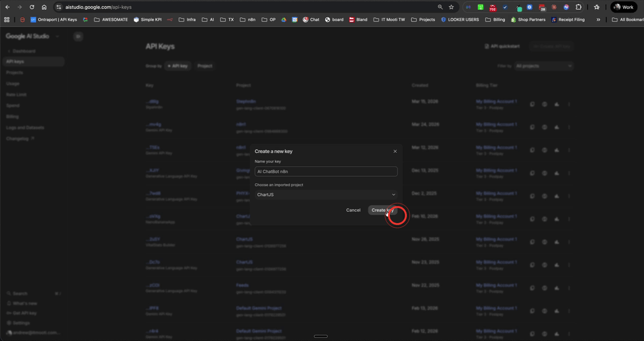The image size is (644, 341).
Task: Show hidden bookmarks with the overflow chevron
Action: click(x=598, y=19)
